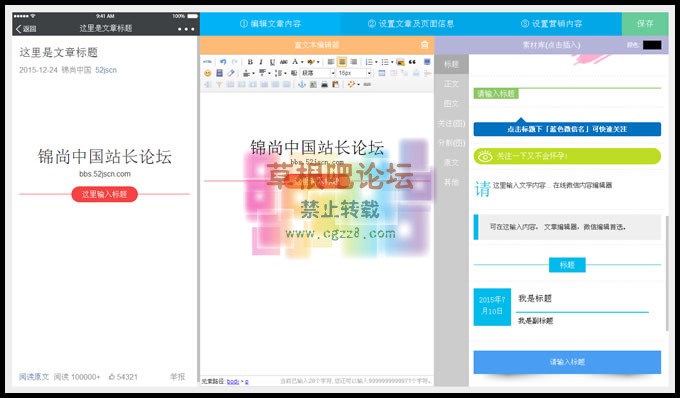
Task: Insert the gray box 可在这输入内容 template
Action: point(567,227)
